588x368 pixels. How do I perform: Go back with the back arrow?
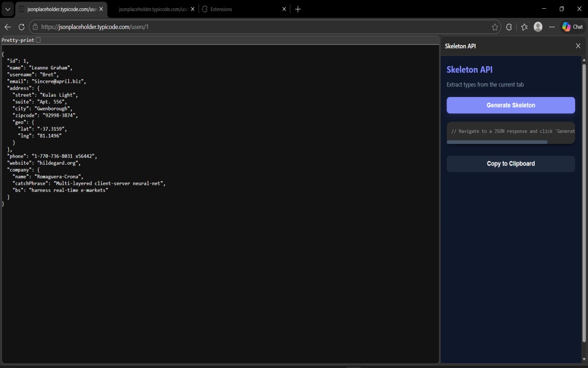tap(7, 27)
